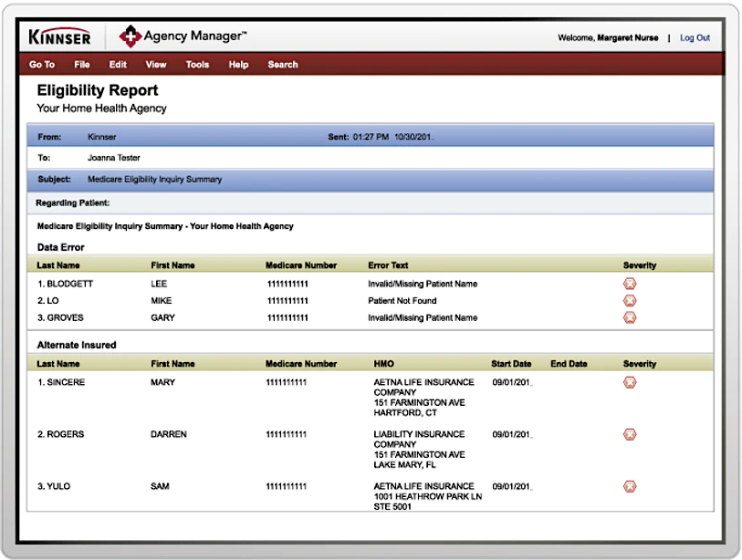Click the Margaret Nurse user name
Screen dimensions: 742x560
(x=628, y=37)
